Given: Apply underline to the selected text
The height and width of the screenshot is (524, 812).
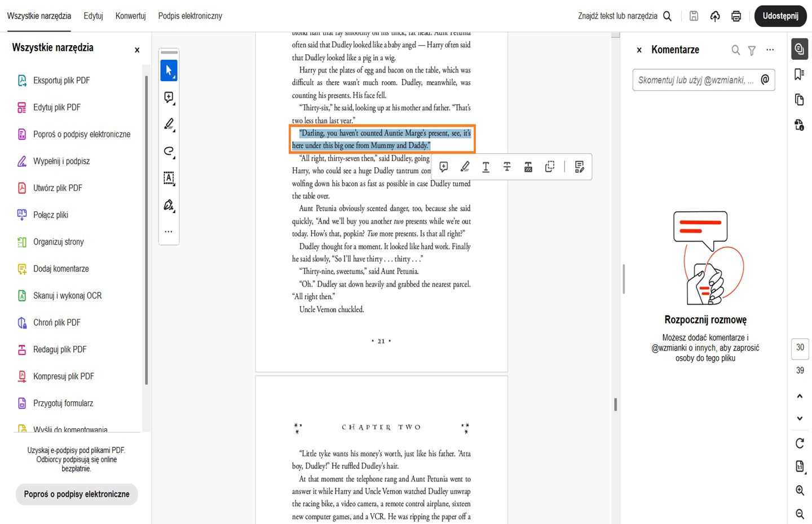Looking at the screenshot, I should 486,167.
